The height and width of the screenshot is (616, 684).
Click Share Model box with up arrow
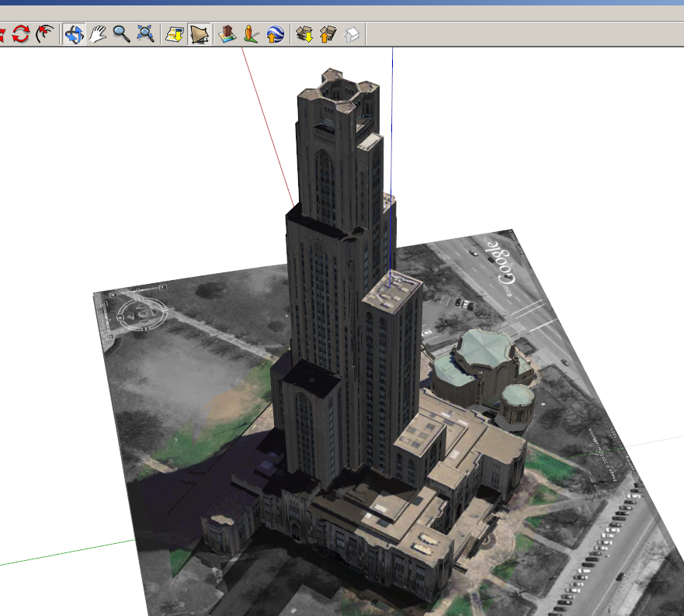[x=328, y=34]
